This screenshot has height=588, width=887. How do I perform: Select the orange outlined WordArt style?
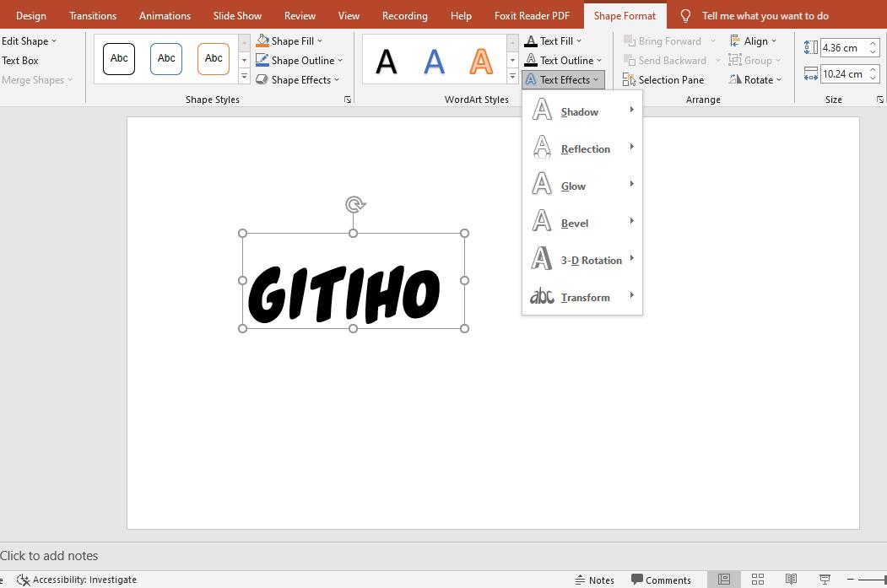pyautogui.click(x=481, y=61)
